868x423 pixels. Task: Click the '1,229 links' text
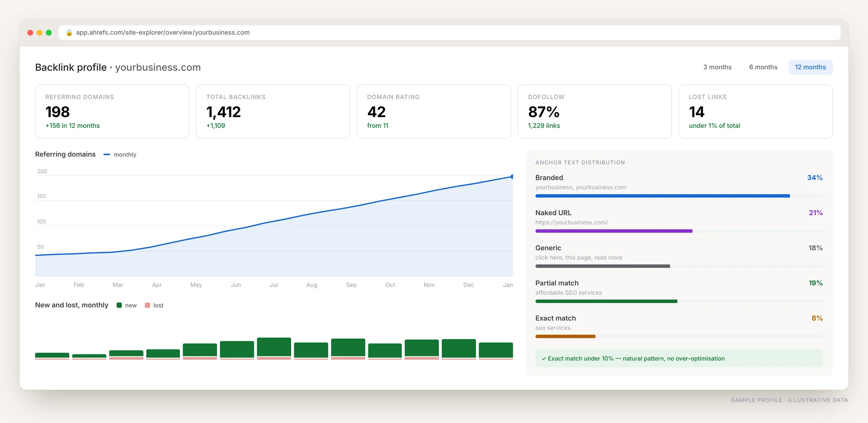coord(544,126)
